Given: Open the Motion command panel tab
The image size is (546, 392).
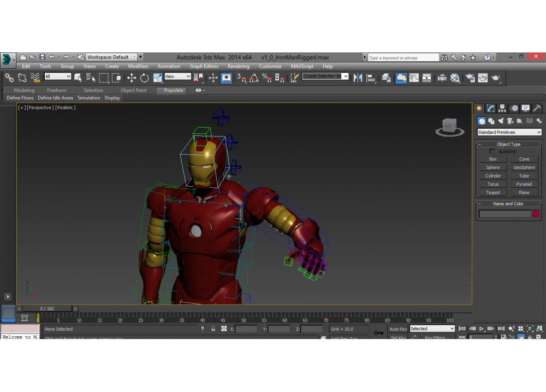Looking at the screenshot, I should point(514,108).
